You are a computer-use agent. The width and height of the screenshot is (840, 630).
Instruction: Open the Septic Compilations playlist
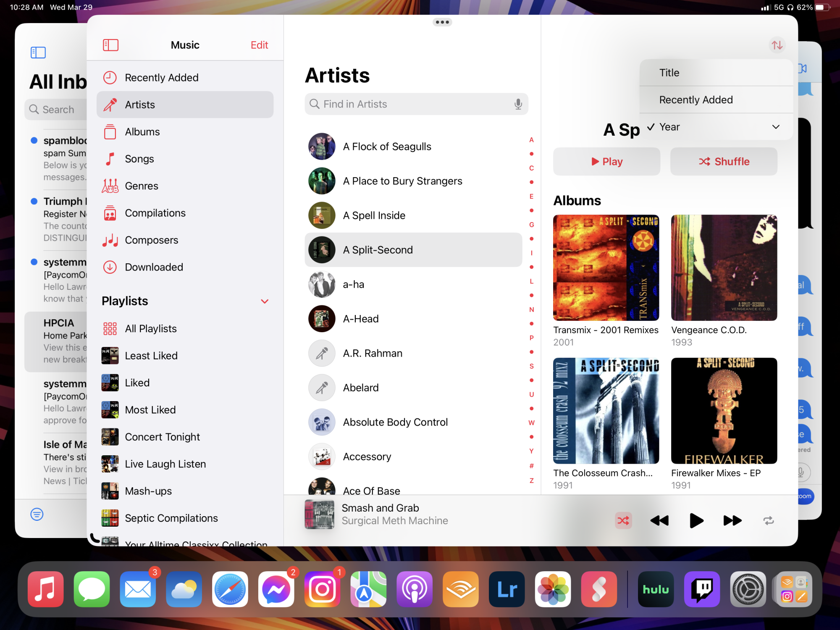[x=185, y=518]
